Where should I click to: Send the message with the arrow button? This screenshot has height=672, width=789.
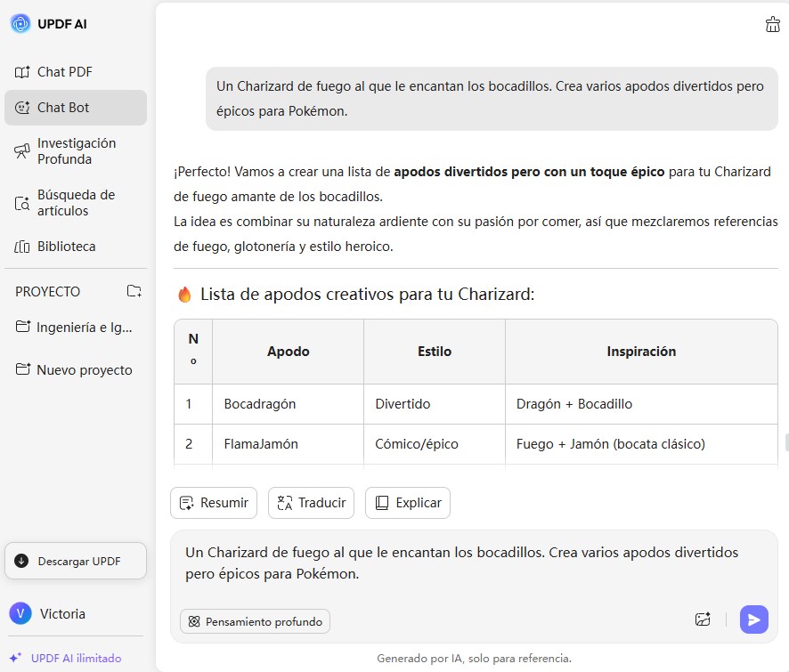click(x=753, y=619)
